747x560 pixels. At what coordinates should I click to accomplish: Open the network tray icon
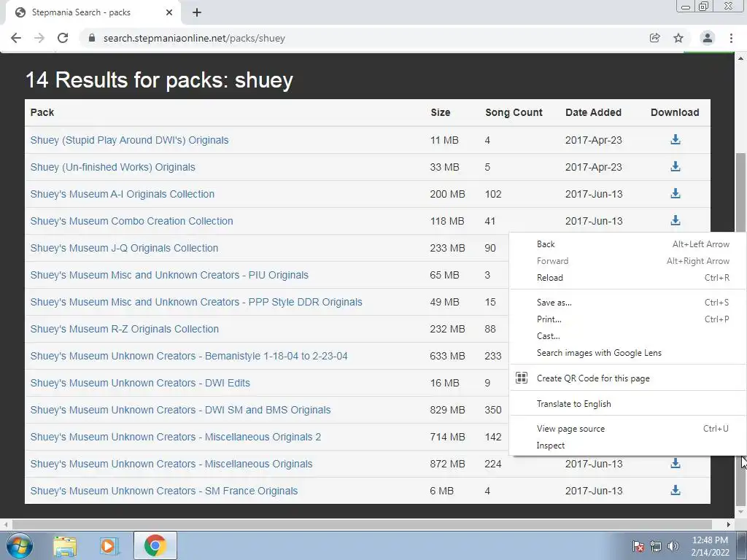(656, 546)
